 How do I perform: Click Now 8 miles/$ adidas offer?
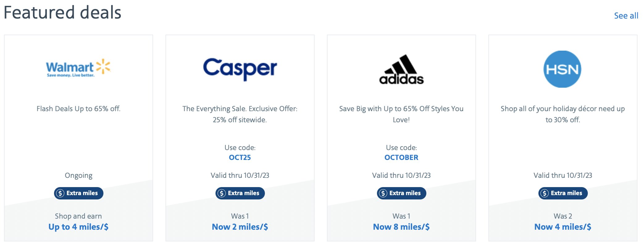[401, 227]
